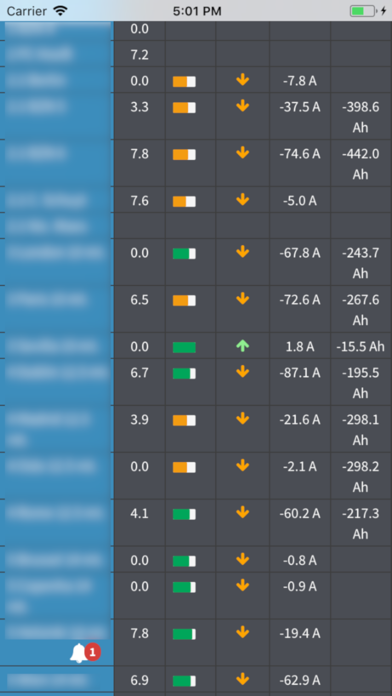The height and width of the screenshot is (696, 392).
Task: Tap the orange battery bar beside -2.1 A
Action: click(x=184, y=467)
